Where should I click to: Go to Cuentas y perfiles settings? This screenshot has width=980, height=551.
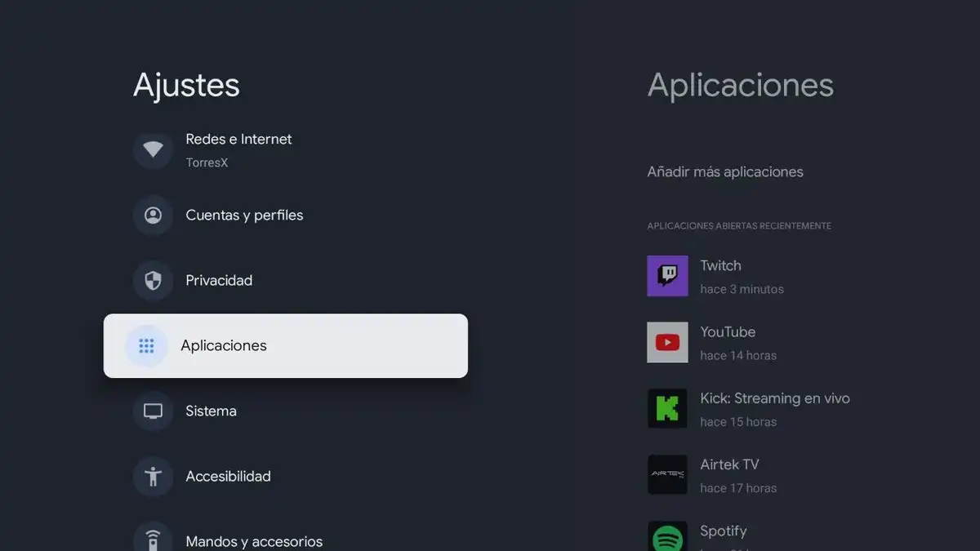pyautogui.click(x=244, y=216)
